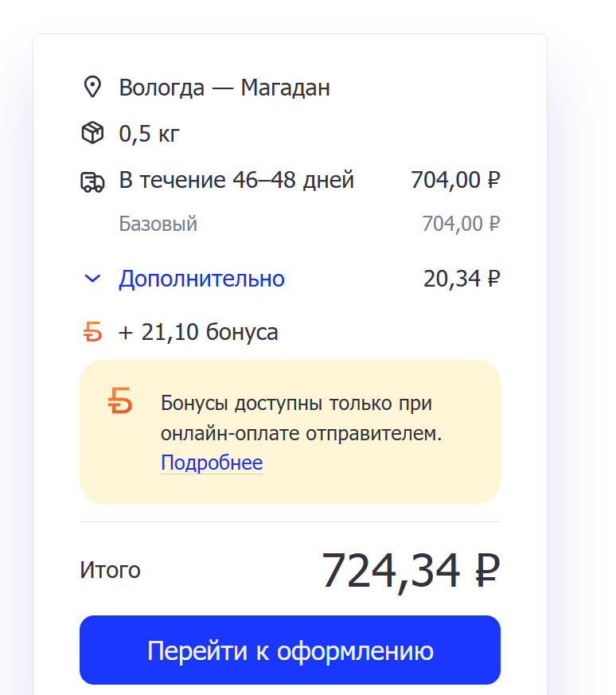This screenshot has height=695, width=616.
Task: Open the Дополнительно section label
Action: click(201, 279)
